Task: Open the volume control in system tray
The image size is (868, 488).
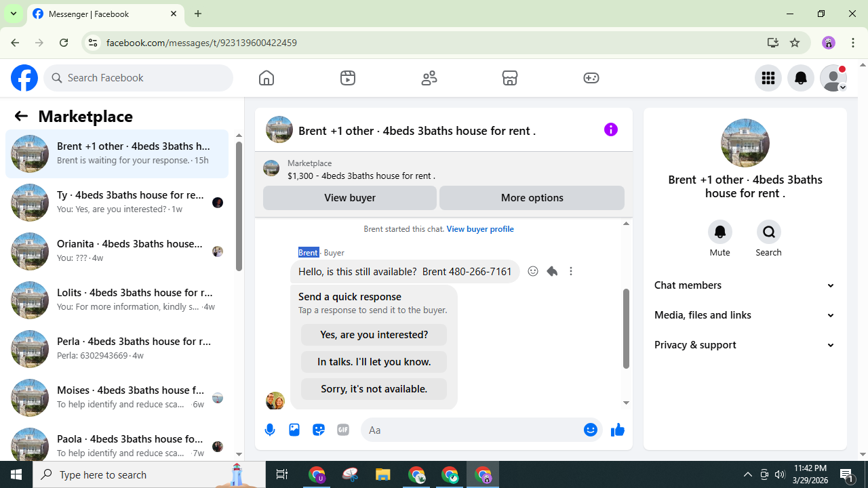Action: pos(780,474)
